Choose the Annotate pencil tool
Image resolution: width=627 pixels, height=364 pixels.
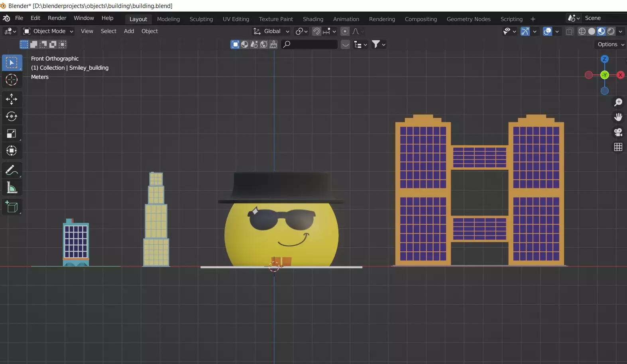click(x=12, y=170)
